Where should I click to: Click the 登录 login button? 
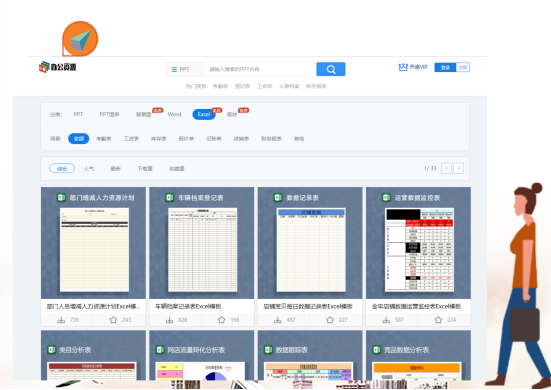click(445, 67)
